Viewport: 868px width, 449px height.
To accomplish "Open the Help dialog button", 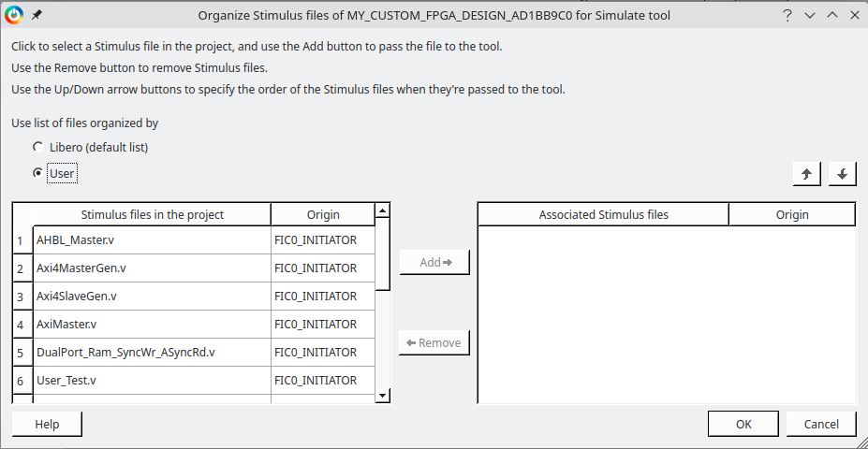I will (x=47, y=424).
